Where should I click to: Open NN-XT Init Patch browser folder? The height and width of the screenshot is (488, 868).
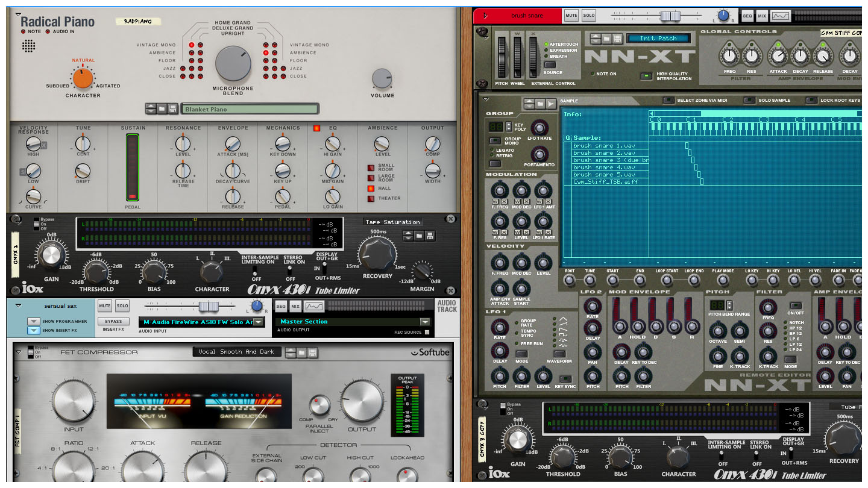(x=606, y=39)
